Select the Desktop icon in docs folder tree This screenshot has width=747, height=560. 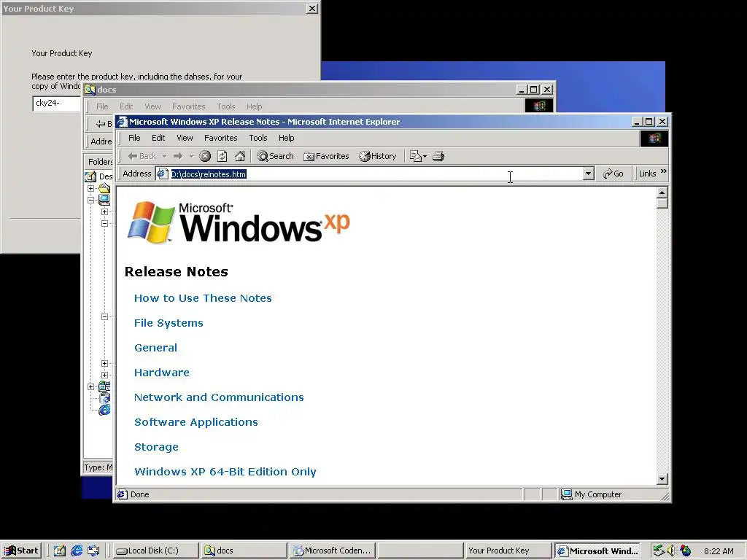click(x=90, y=176)
